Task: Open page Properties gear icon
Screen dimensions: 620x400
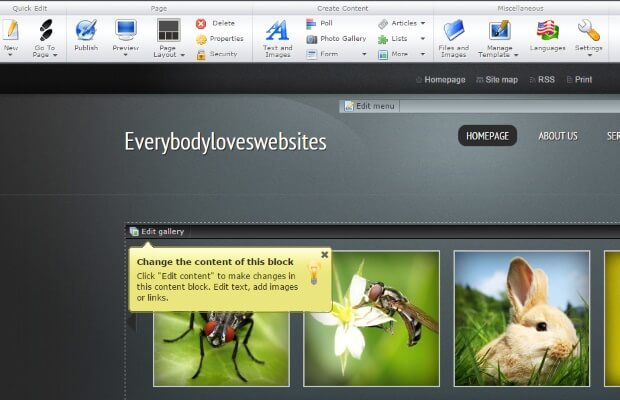Action: click(x=201, y=39)
